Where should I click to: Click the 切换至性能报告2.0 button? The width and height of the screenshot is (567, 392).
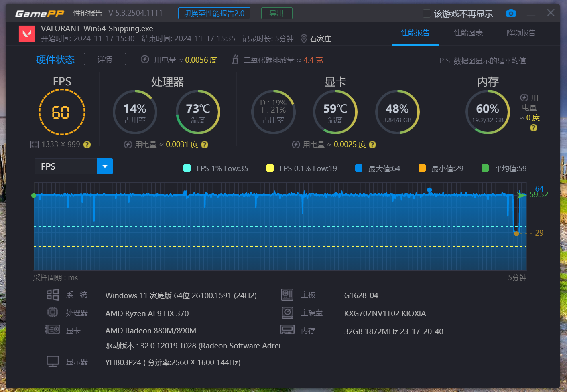pyautogui.click(x=214, y=13)
